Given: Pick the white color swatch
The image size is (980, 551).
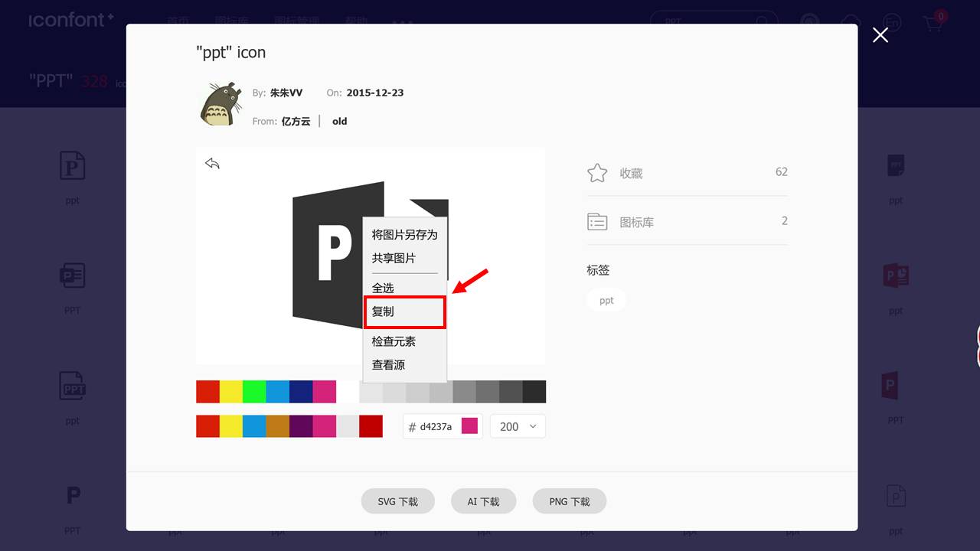Looking at the screenshot, I should click(x=348, y=391).
